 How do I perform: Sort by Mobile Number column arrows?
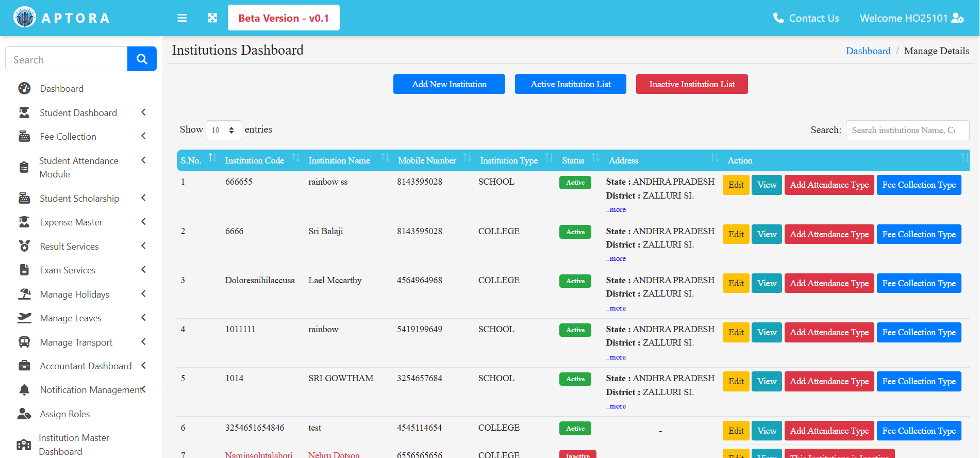[468, 157]
